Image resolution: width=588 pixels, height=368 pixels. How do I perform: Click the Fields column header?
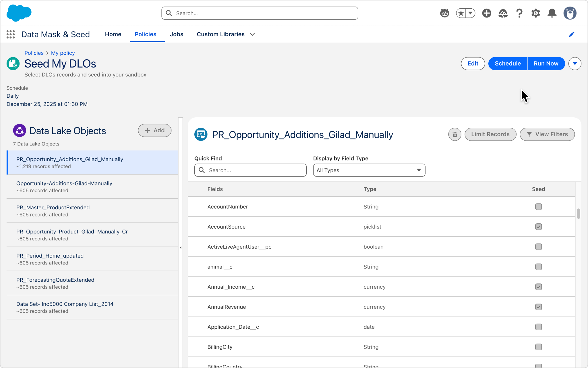(215, 189)
